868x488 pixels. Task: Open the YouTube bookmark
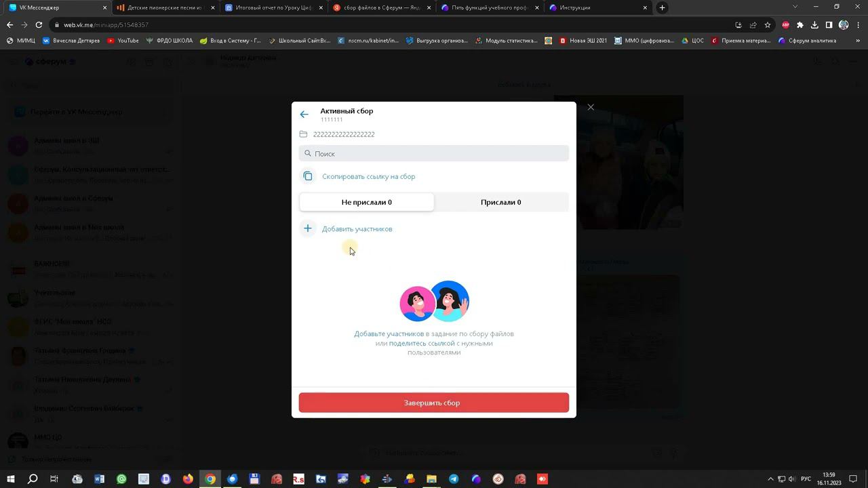(x=123, y=41)
